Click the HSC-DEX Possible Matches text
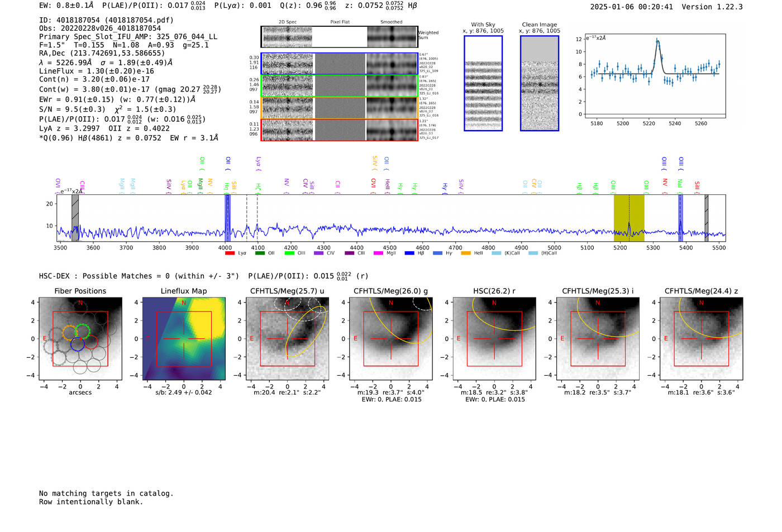The width and height of the screenshot is (782, 532). (139, 276)
